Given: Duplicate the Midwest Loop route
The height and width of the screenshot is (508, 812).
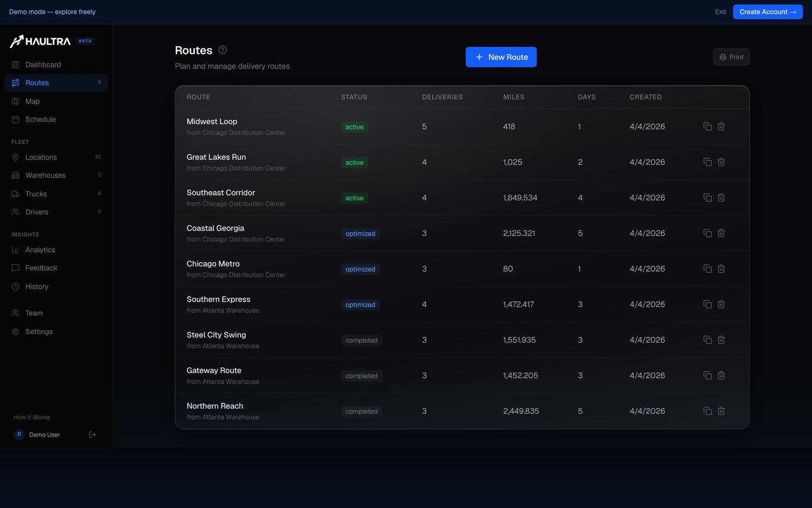Looking at the screenshot, I should 708,127.
